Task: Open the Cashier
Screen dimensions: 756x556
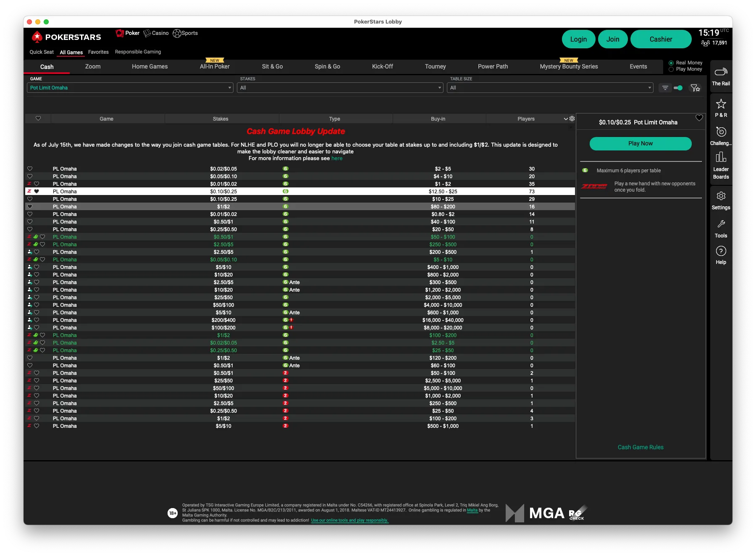Action: [x=661, y=39]
